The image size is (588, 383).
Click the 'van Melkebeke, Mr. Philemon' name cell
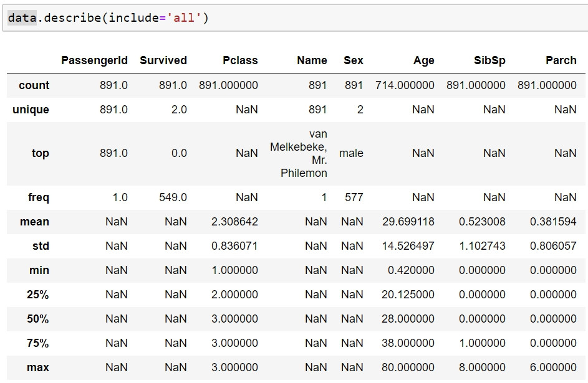click(299, 153)
